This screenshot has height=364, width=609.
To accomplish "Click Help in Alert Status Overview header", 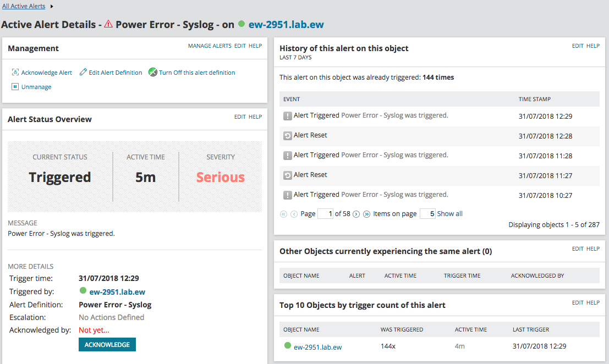I will point(255,117).
